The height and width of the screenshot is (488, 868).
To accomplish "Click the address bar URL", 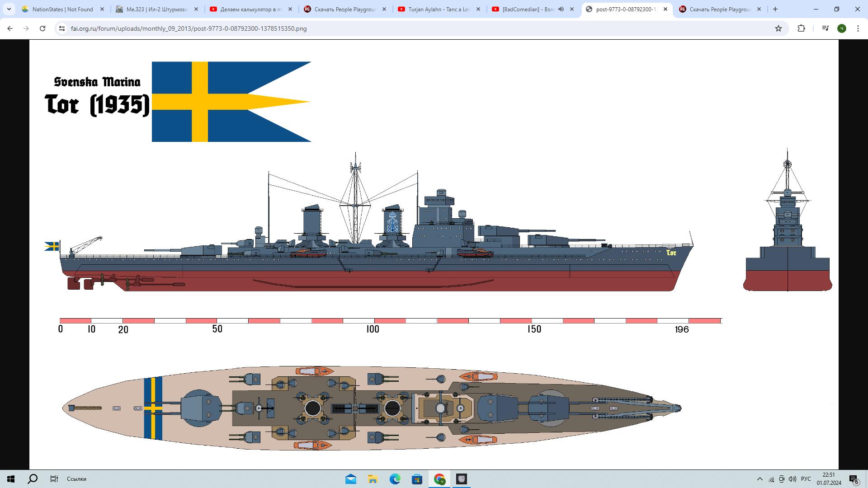I will point(189,28).
